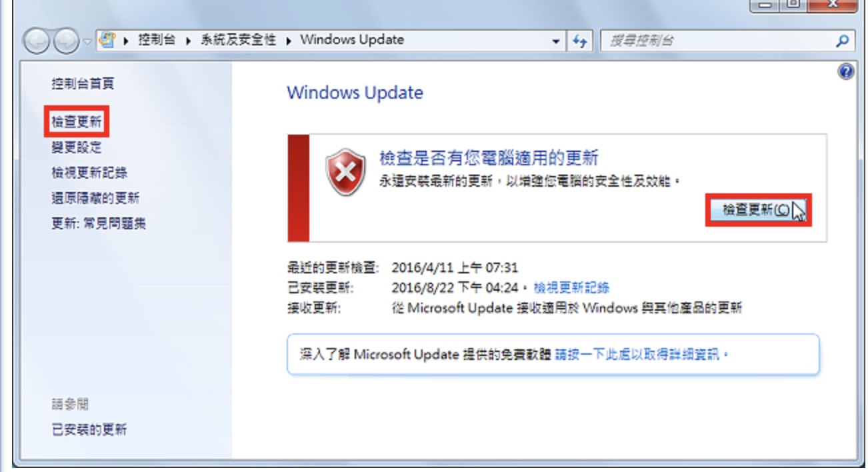Open 檢視更新記錄 in the left sidebar
This screenshot has width=868, height=472.
click(89, 173)
